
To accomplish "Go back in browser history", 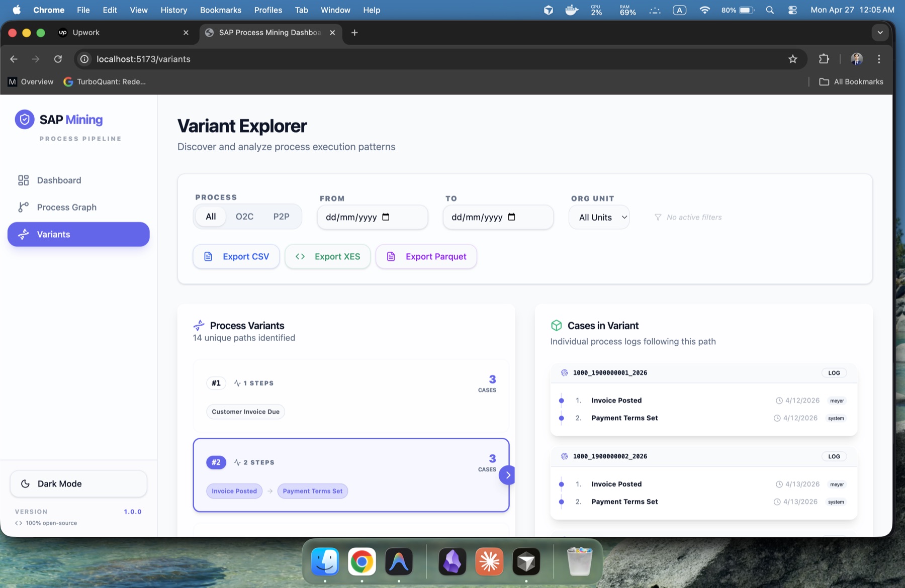I will 14,59.
